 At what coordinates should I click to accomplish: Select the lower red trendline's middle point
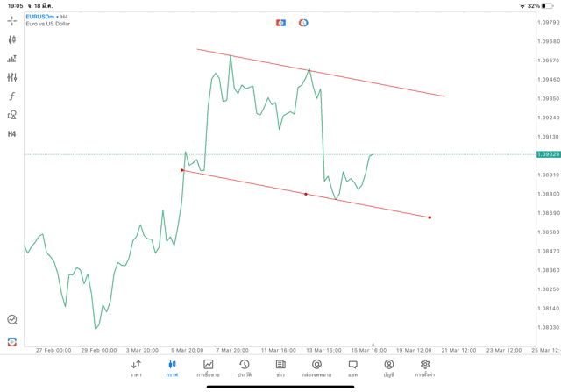tap(306, 194)
